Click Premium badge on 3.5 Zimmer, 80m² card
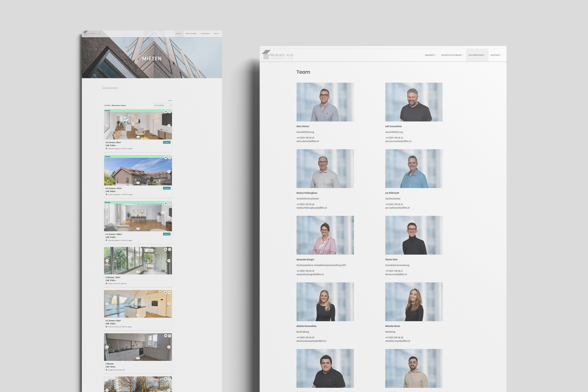The height and width of the screenshot is (392, 588). point(167,142)
